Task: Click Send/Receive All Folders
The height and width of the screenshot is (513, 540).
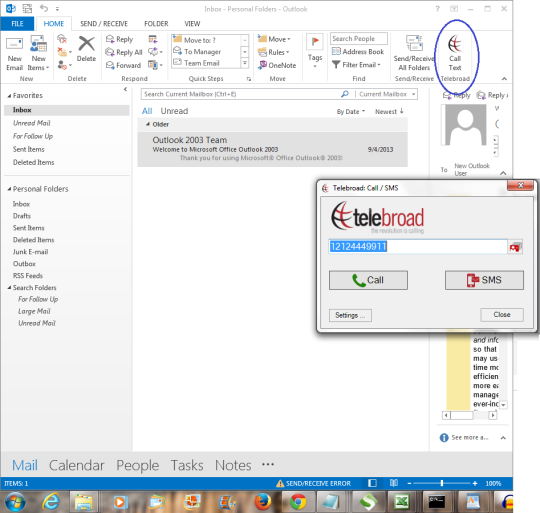Action: (x=414, y=53)
